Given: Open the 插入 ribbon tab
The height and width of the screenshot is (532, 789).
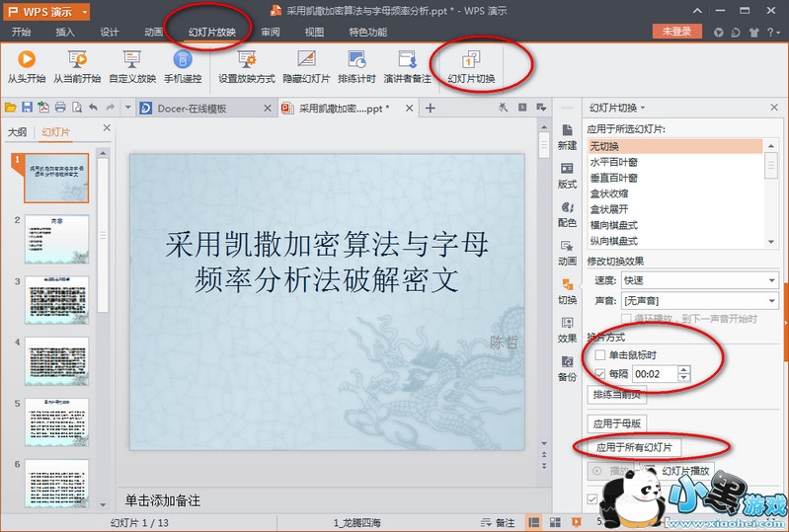Looking at the screenshot, I should (x=65, y=33).
